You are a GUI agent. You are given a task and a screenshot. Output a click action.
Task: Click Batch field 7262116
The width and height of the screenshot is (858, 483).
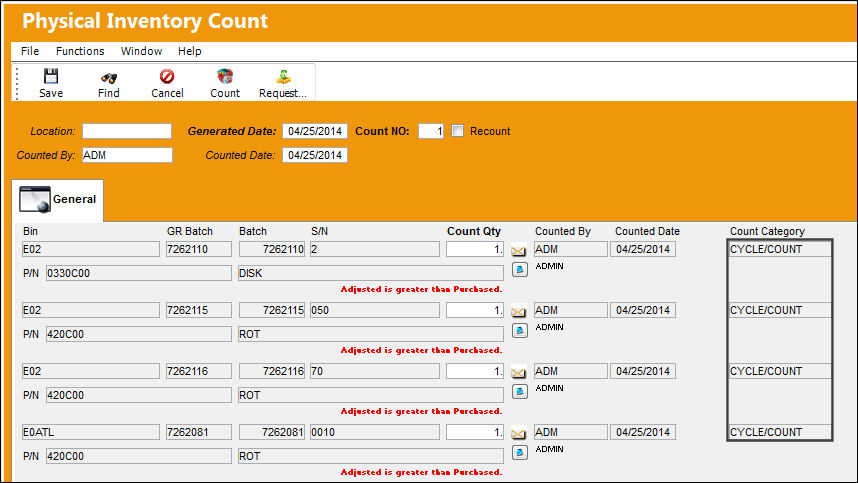(x=271, y=371)
